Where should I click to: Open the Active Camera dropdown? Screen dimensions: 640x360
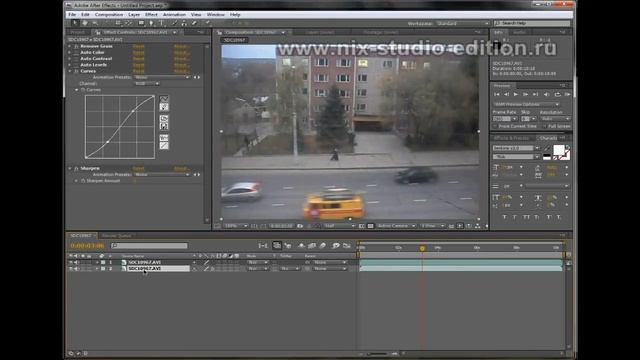pos(396,226)
